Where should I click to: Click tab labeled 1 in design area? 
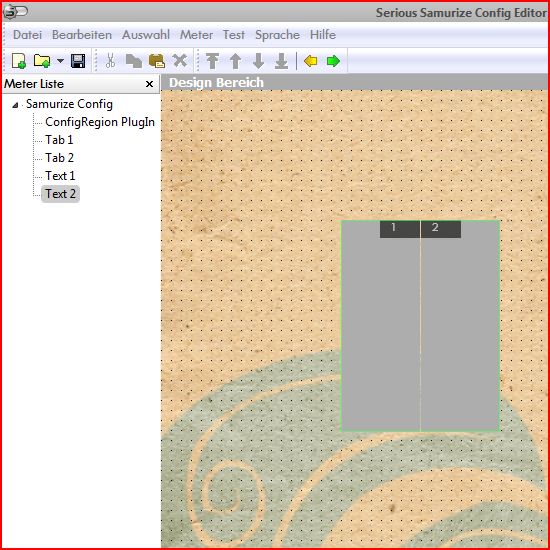coord(400,229)
